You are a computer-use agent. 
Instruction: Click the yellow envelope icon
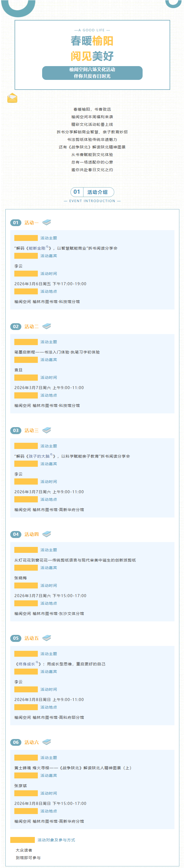pyautogui.click(x=12, y=98)
